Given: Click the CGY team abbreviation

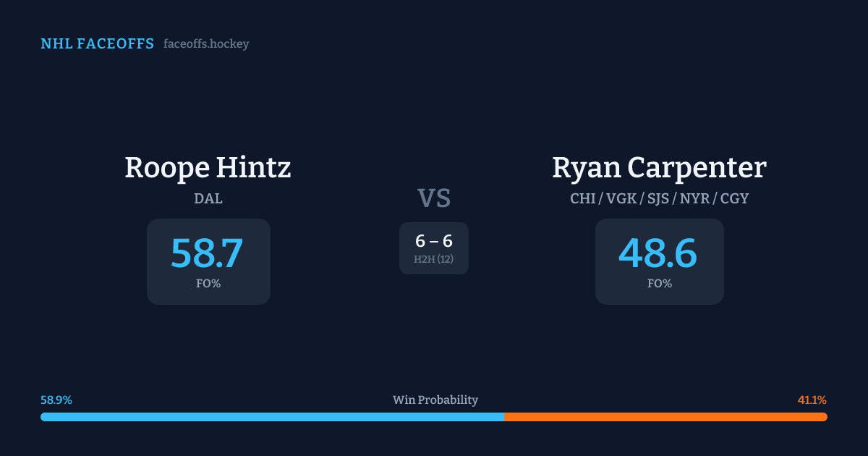Looking at the screenshot, I should click(734, 198).
